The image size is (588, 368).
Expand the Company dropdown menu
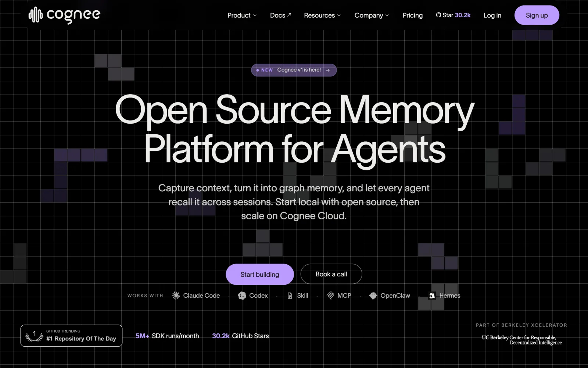372,15
